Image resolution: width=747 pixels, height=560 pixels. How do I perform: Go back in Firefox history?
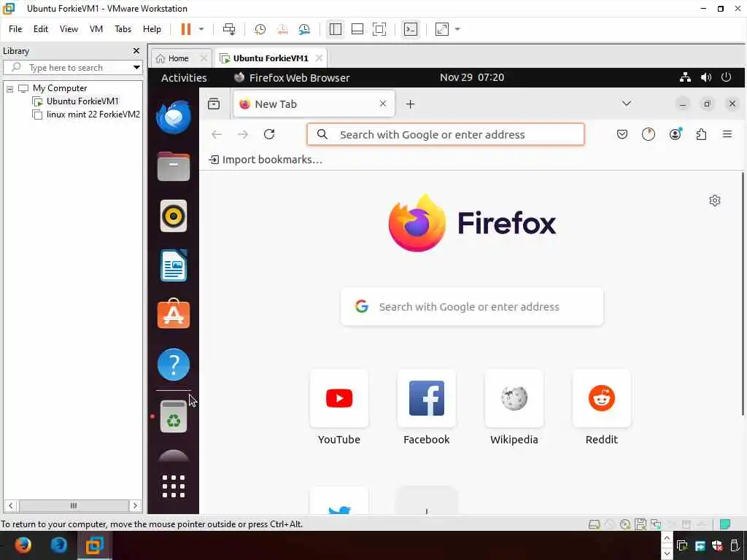[217, 134]
